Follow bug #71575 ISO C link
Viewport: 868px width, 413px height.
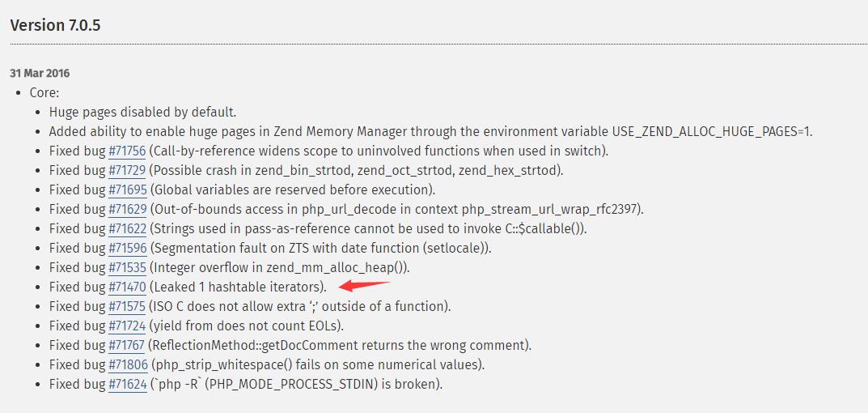tap(128, 306)
